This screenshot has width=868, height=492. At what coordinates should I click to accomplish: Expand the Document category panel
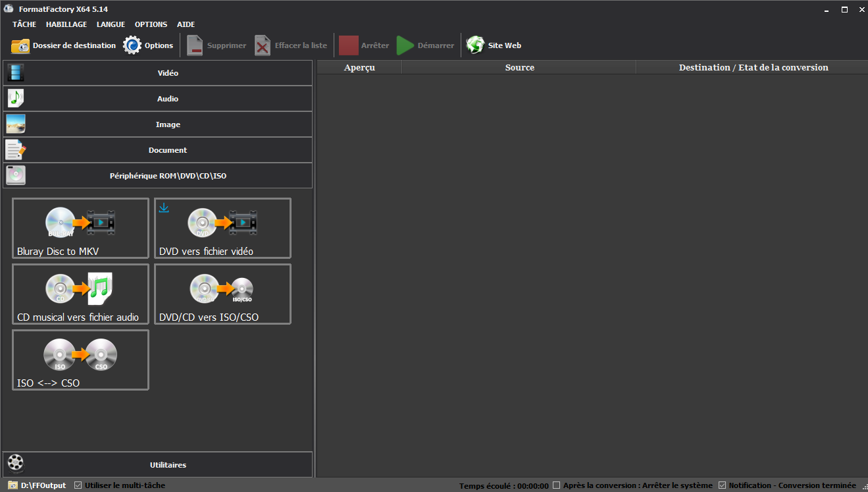158,150
